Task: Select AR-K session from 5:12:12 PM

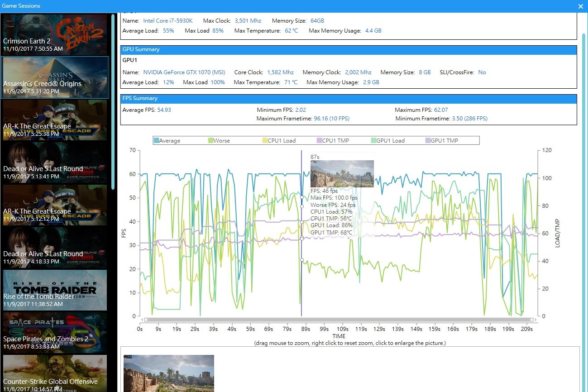Action: tap(55, 205)
